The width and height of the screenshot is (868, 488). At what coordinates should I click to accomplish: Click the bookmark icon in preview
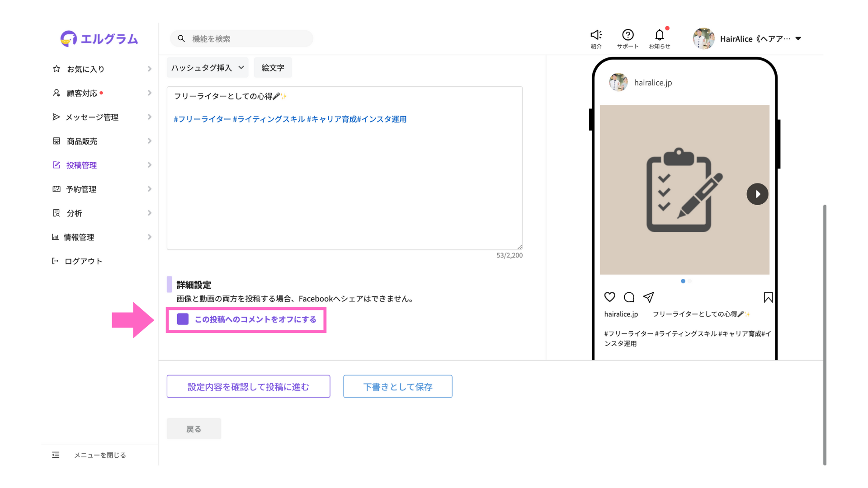768,297
